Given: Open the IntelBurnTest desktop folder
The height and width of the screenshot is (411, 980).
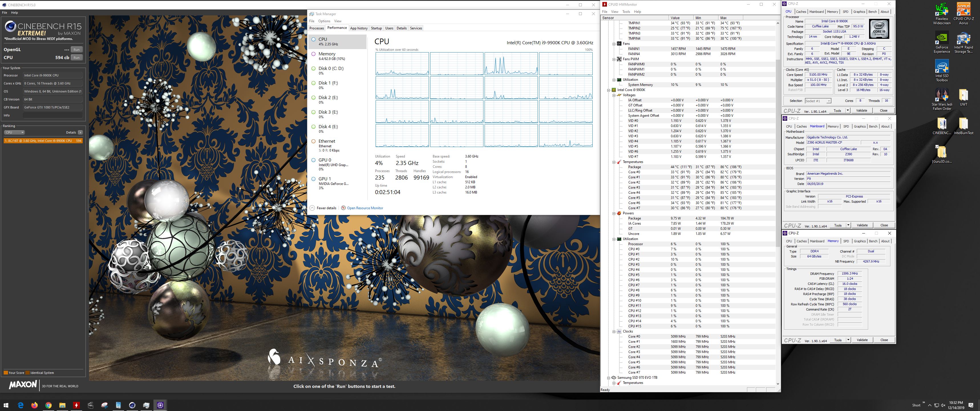Looking at the screenshot, I should (x=963, y=126).
